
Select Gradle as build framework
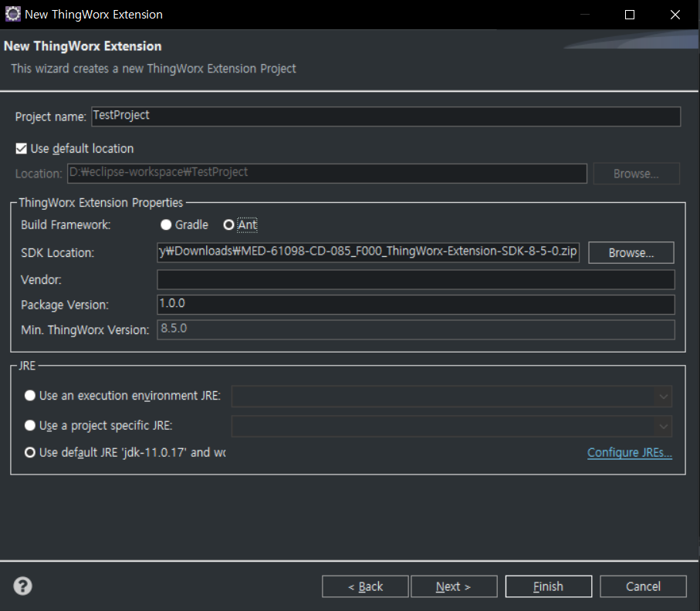coord(167,224)
